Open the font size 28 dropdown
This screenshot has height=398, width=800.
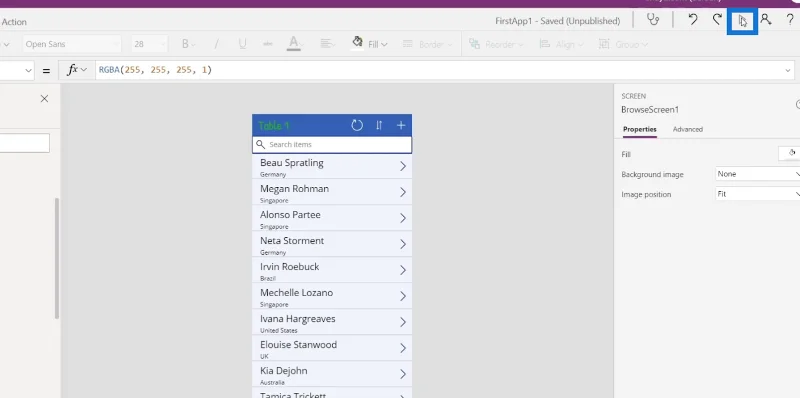[149, 44]
